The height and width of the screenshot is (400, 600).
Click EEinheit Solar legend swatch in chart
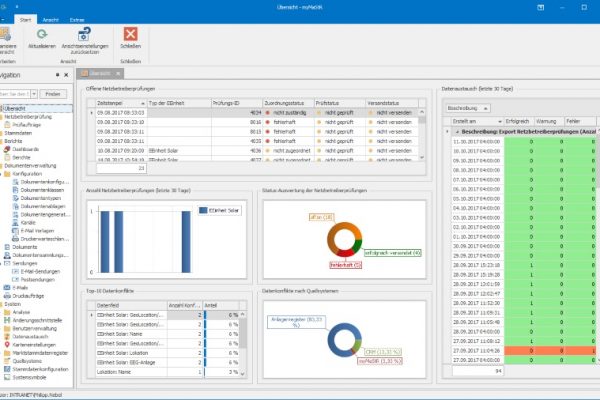coord(203,210)
